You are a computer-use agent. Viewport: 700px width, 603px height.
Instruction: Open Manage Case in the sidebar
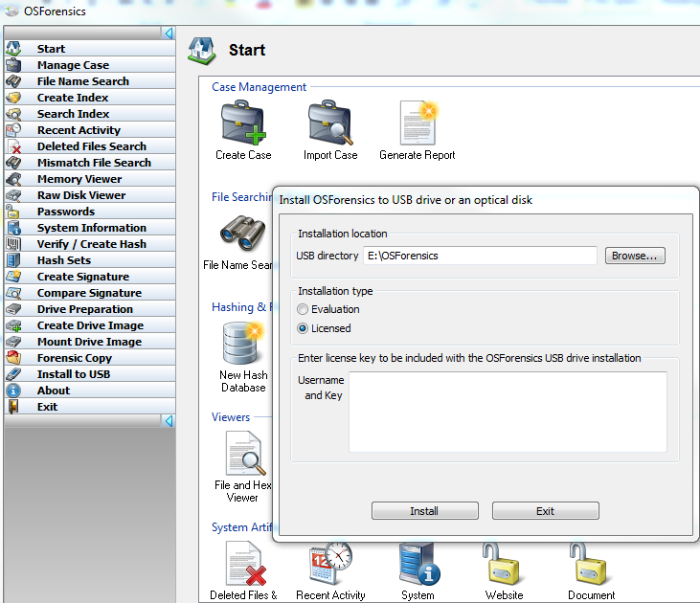click(x=90, y=65)
